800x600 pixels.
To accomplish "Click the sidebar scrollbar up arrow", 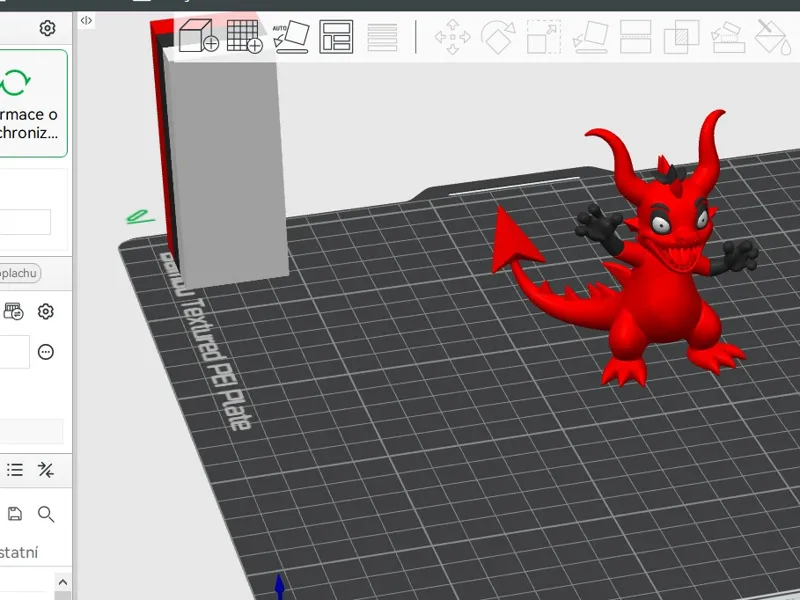I will coord(63,582).
